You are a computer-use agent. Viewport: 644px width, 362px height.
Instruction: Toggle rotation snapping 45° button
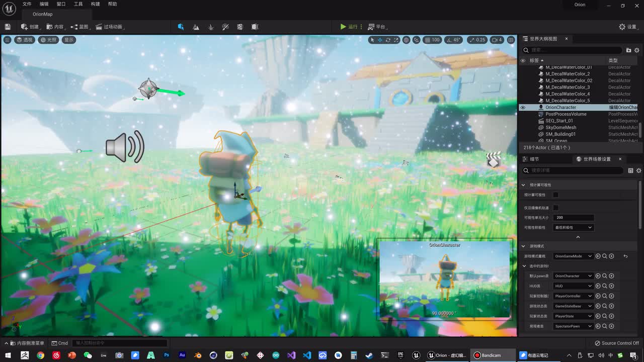454,40
